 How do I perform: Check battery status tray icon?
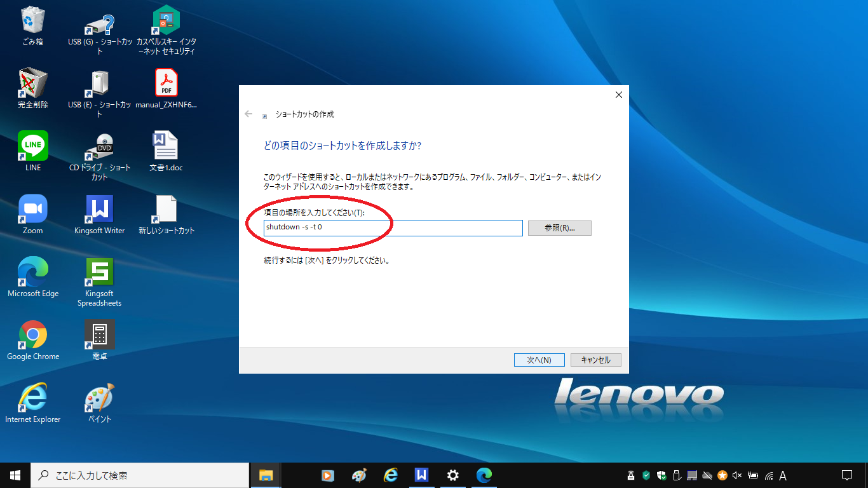(753, 475)
